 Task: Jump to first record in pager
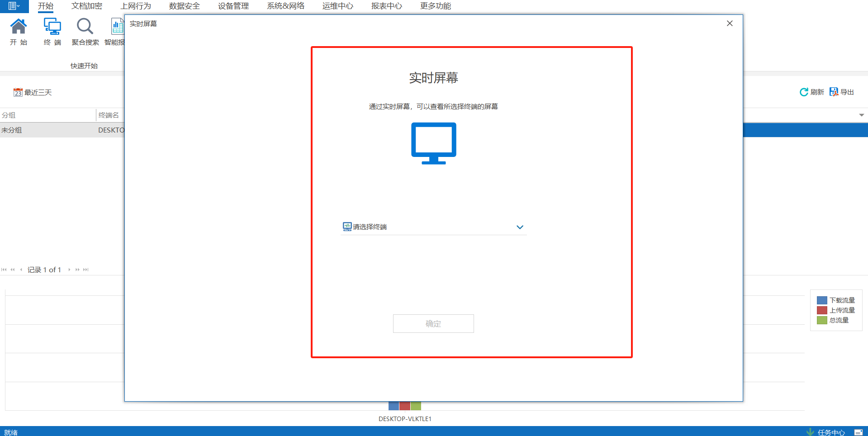click(4, 270)
